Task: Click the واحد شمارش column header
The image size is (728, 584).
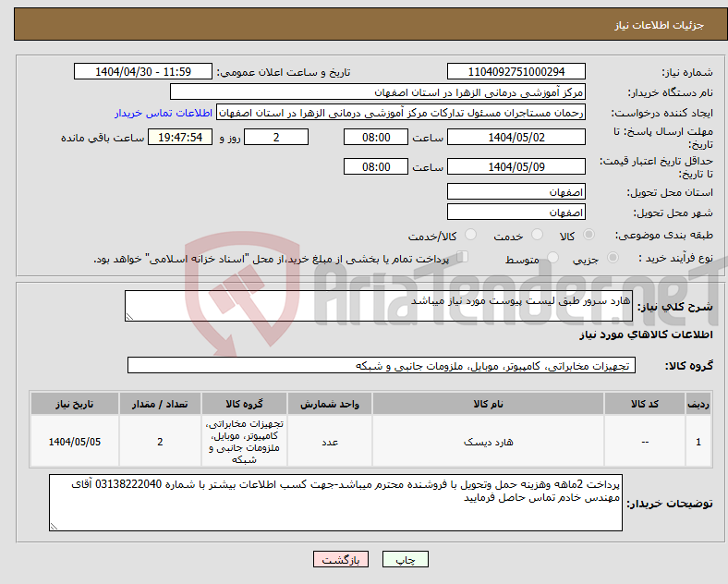Action: 330,404
